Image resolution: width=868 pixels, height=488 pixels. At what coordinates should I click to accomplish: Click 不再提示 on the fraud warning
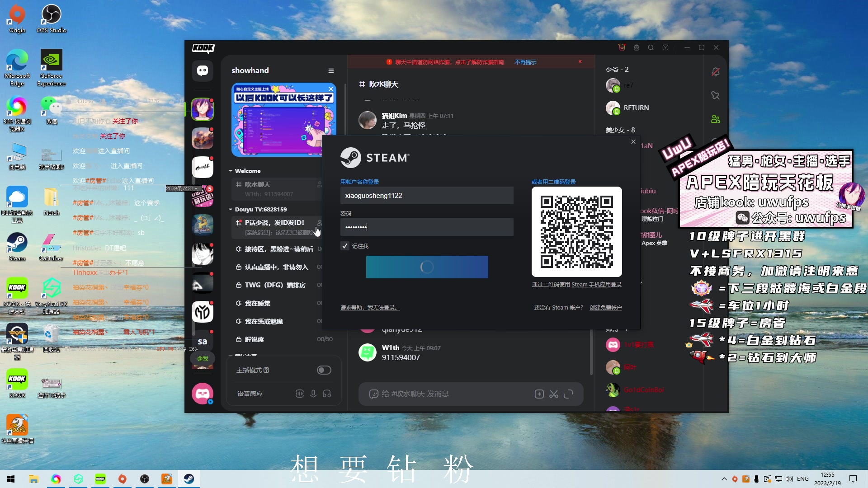point(525,62)
